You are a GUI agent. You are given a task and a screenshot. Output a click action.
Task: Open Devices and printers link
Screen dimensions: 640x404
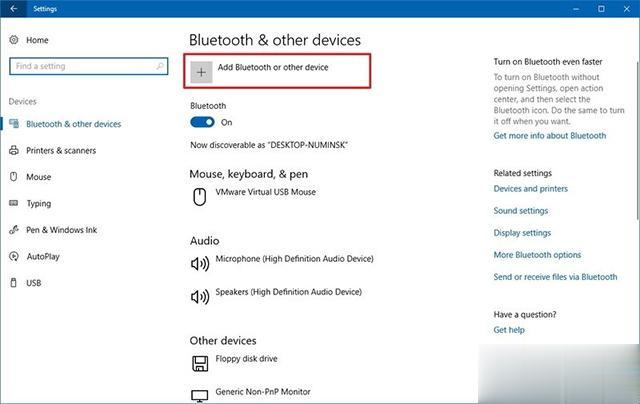click(x=531, y=189)
